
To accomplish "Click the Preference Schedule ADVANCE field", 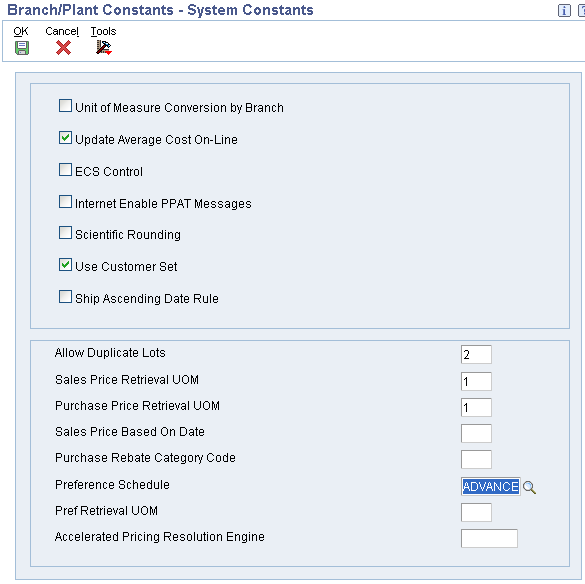I will tap(491, 487).
